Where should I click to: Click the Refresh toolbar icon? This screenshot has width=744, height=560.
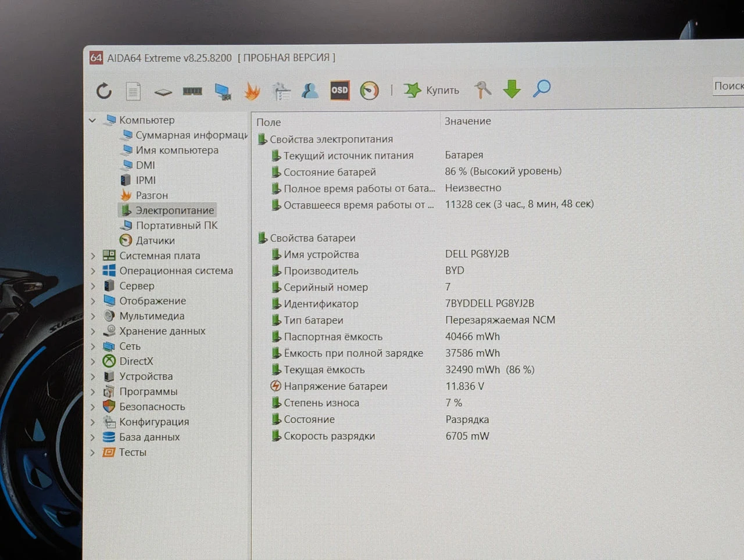[104, 91]
